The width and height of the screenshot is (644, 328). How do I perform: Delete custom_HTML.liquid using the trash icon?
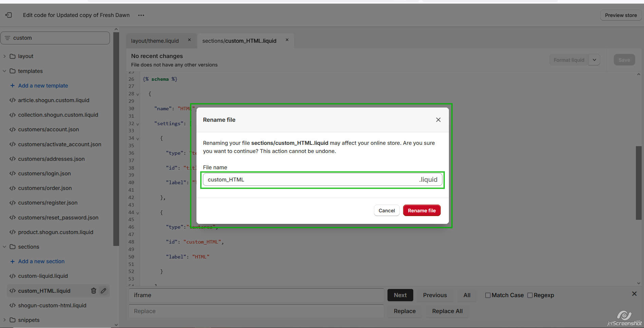coord(94,291)
